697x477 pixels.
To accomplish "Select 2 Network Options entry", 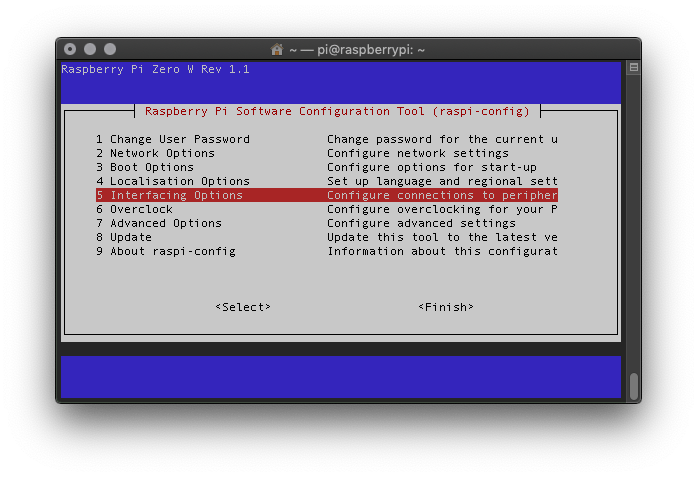I will coord(156,153).
